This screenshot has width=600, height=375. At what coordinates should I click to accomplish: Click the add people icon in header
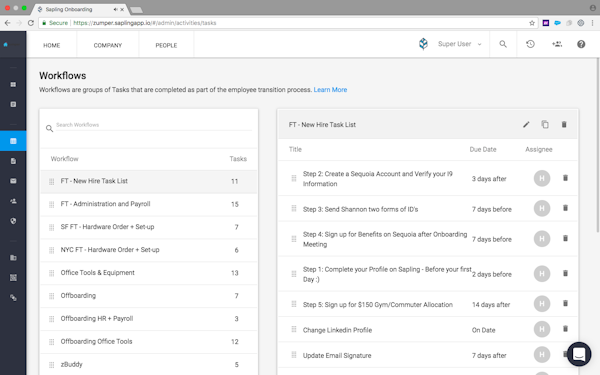tap(557, 44)
